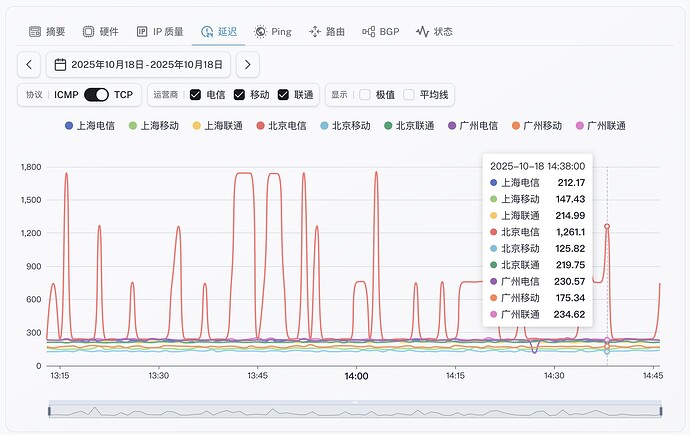Toggle the ICMP/TCP protocol switch
This screenshot has width=690, height=435.
pyautogui.click(x=96, y=95)
